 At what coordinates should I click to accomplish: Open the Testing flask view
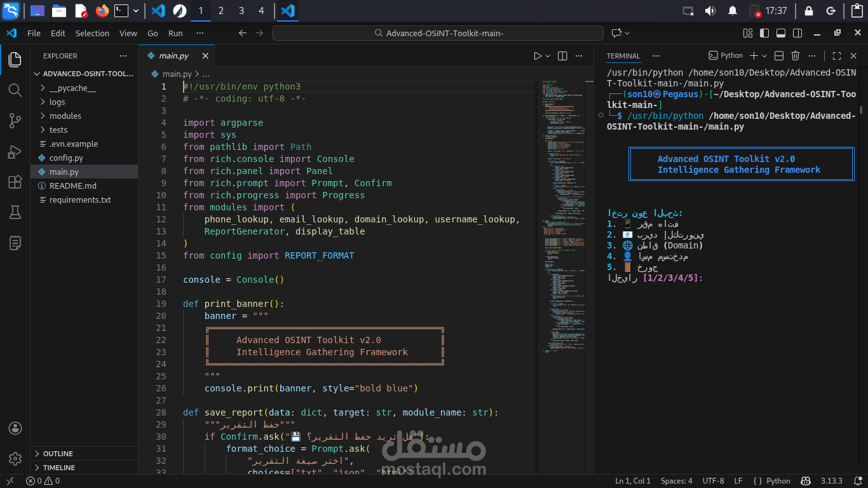point(15,212)
